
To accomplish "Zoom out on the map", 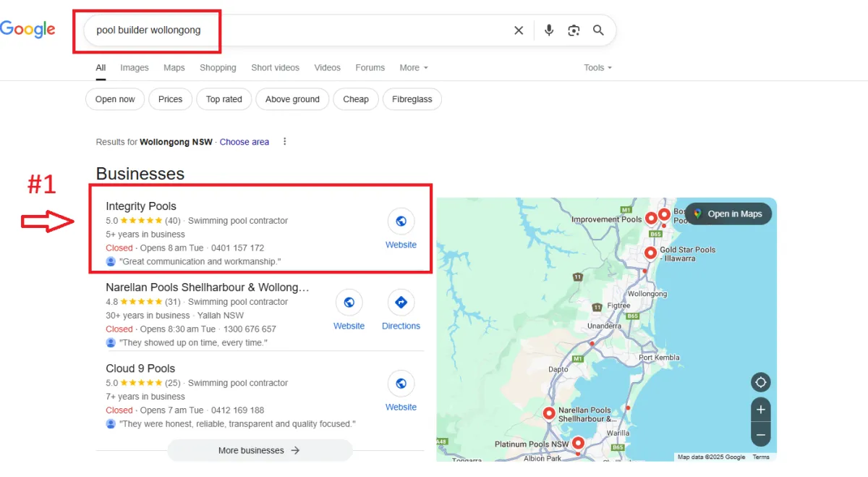I will point(760,434).
